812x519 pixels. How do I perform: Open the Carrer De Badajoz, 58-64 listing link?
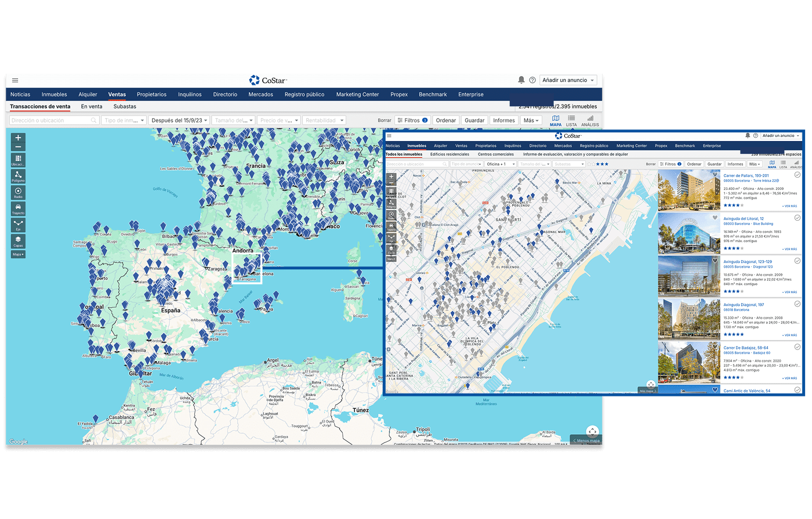746,348
